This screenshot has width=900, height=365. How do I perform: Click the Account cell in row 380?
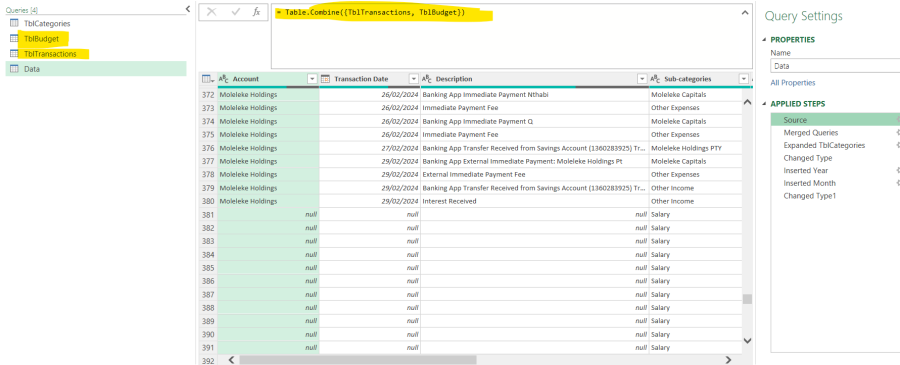[268, 201]
